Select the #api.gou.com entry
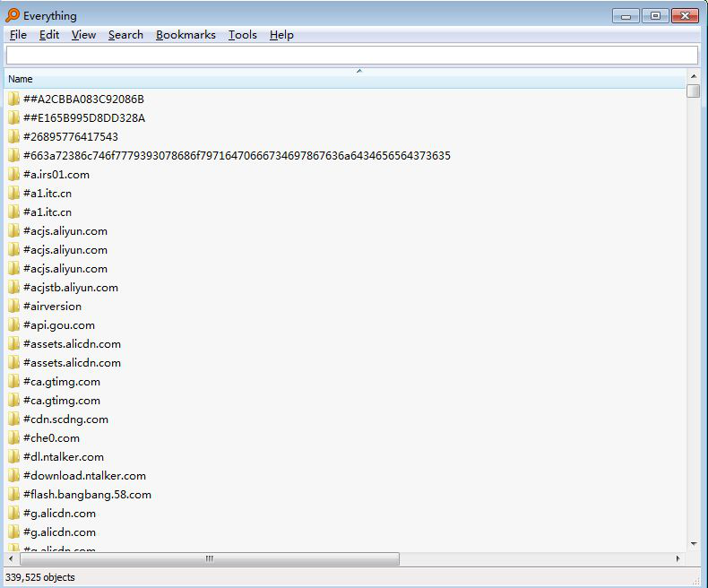This screenshot has height=588, width=708. (x=59, y=325)
